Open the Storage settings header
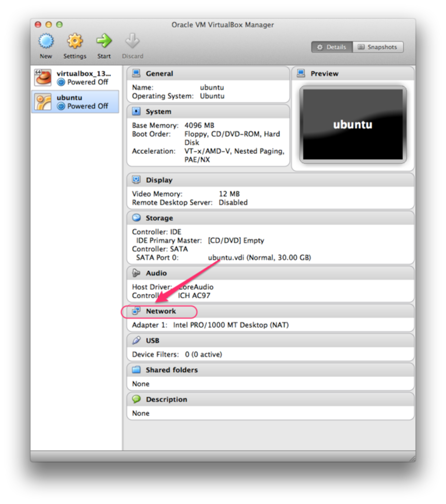Image resolution: width=446 pixels, height=504 pixels. 270,218
